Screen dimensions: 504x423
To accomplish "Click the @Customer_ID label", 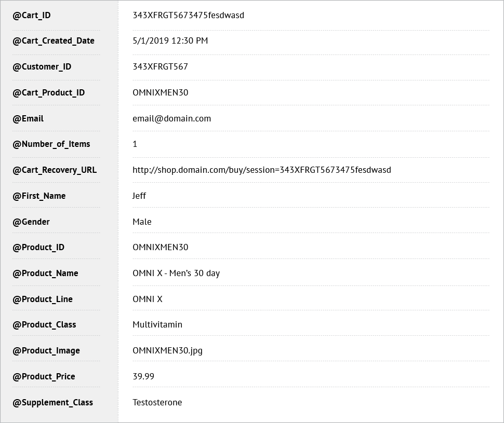I will click(42, 67).
